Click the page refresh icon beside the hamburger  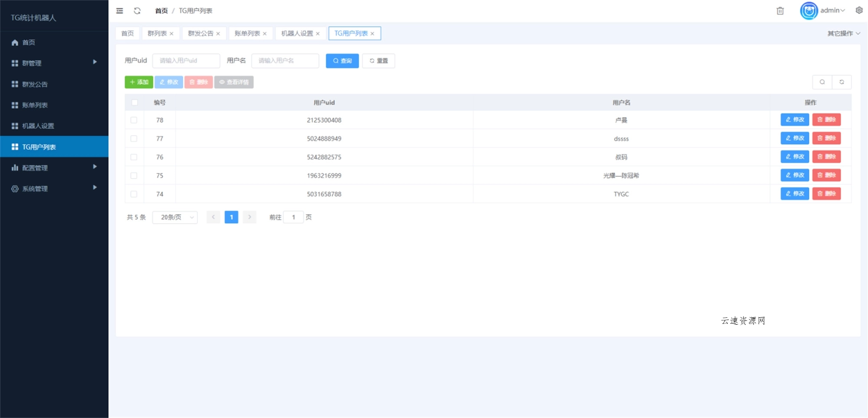coord(138,11)
